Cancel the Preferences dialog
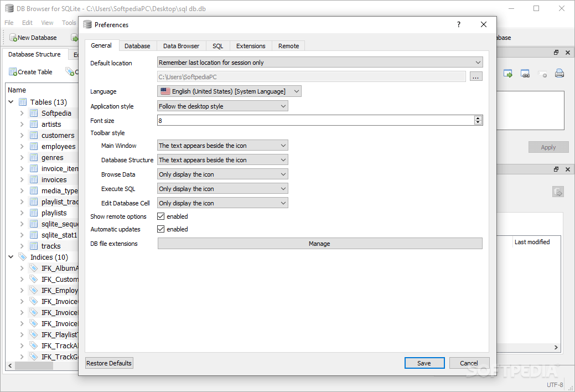Viewport: 575px width, 392px height. click(x=469, y=363)
